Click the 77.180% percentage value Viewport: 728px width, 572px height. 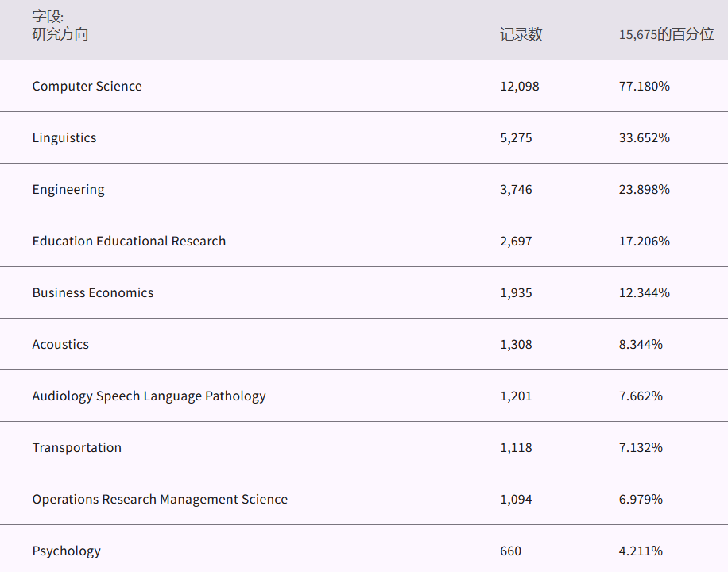click(x=645, y=86)
